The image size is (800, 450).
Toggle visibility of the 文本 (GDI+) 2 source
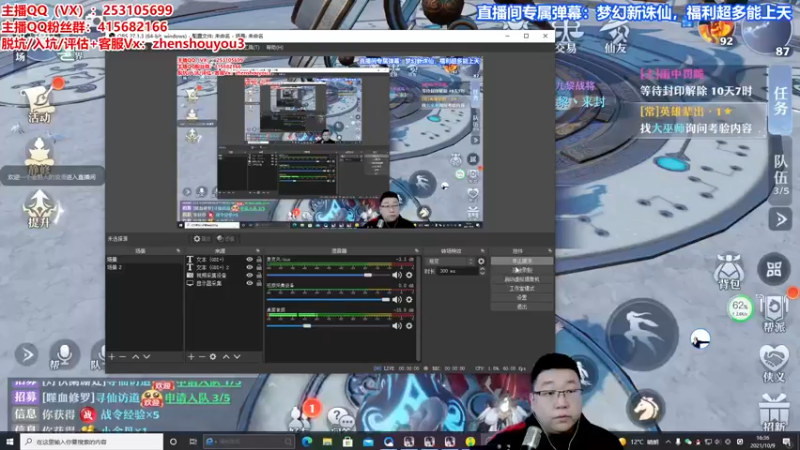[x=249, y=267]
